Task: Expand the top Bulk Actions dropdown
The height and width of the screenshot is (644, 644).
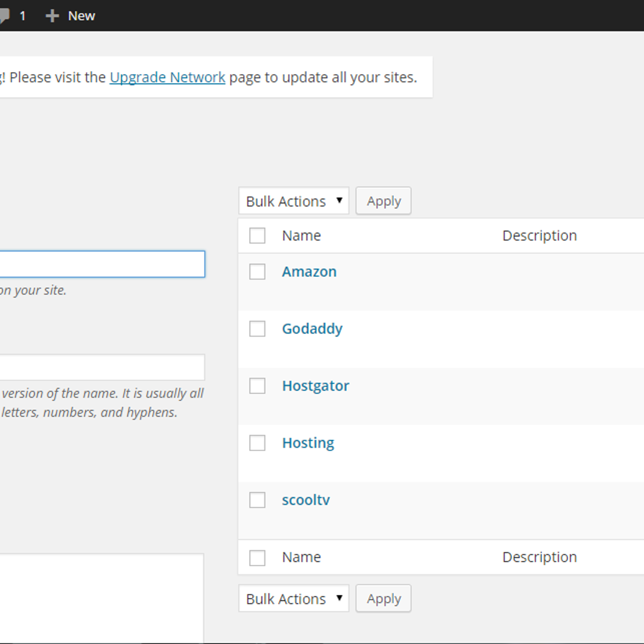Action: pos(294,201)
